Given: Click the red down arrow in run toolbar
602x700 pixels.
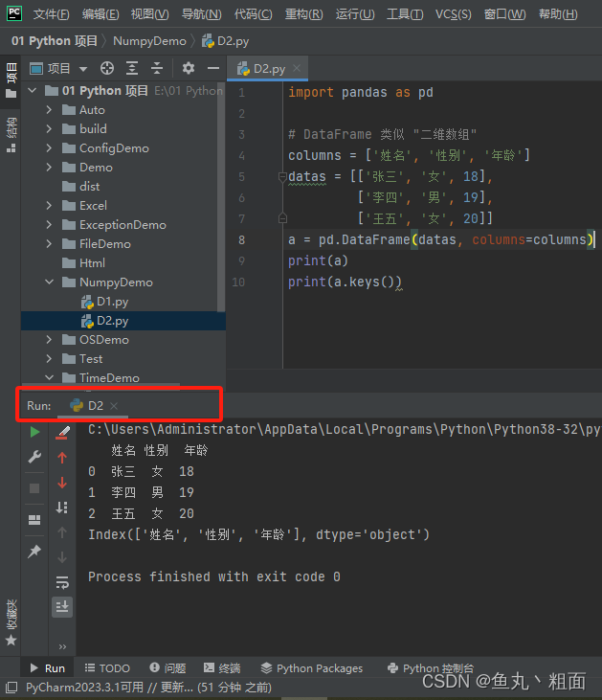Looking at the screenshot, I should point(62,483).
